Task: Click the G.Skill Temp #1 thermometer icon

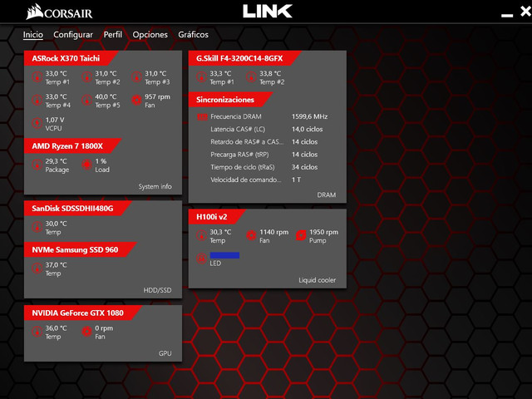Action: pos(201,77)
